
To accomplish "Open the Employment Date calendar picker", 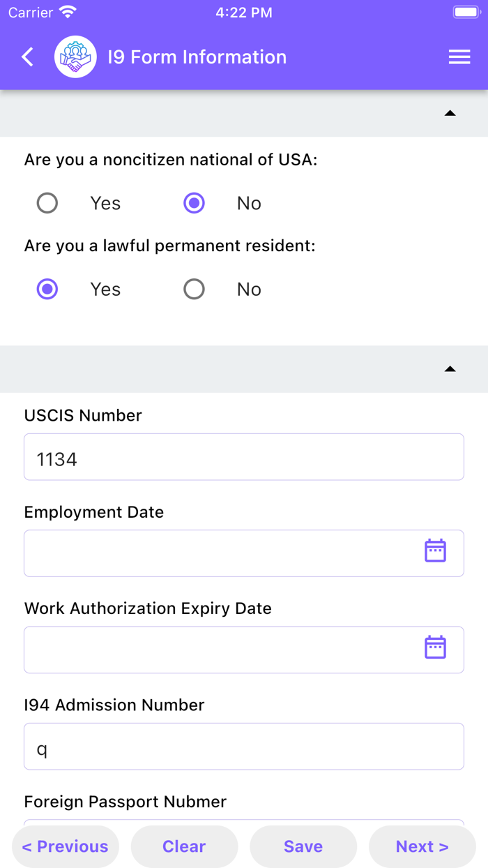I will click(435, 551).
